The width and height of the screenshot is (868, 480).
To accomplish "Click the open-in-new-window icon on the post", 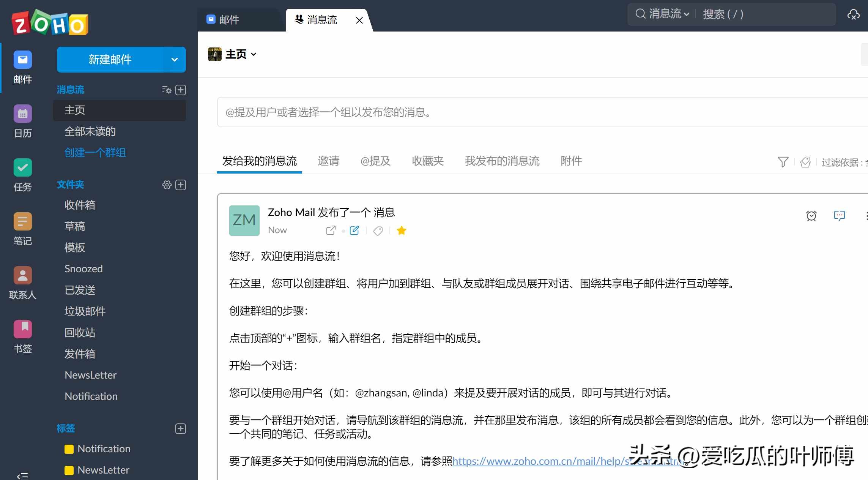I will click(x=331, y=230).
